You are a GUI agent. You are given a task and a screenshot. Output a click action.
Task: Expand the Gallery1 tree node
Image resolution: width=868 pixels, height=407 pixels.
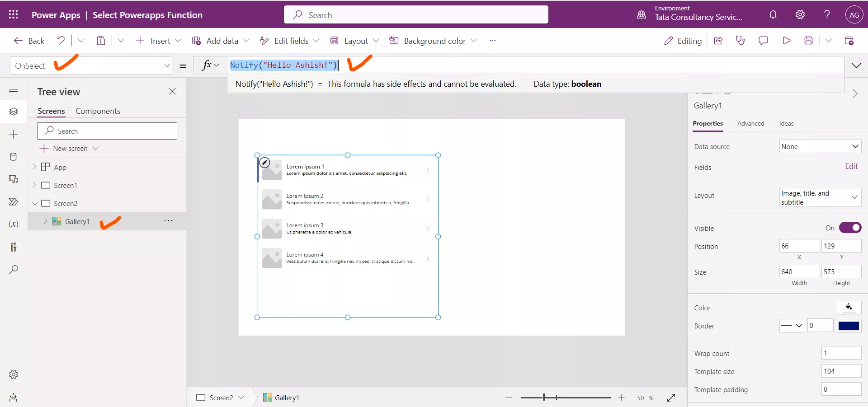46,221
